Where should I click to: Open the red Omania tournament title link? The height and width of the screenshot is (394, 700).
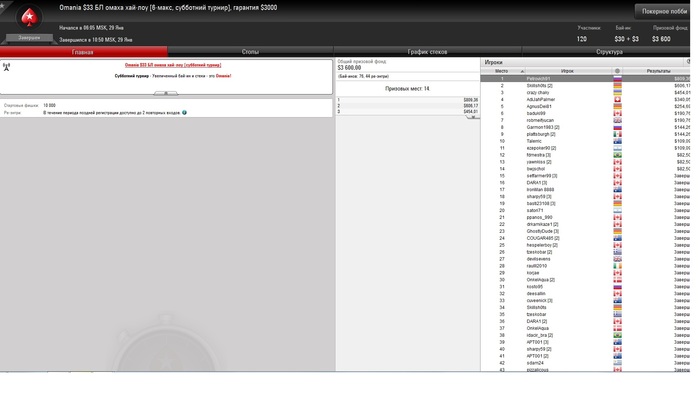coord(173,65)
